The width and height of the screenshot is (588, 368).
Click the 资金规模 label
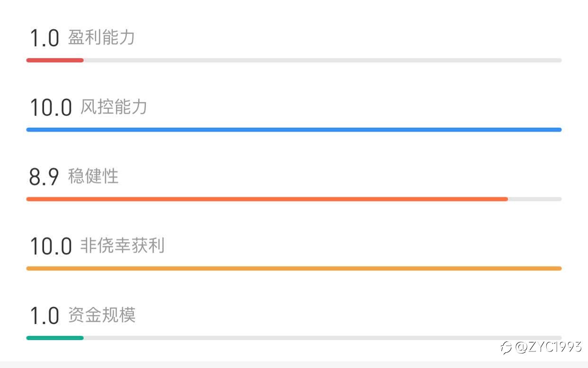pos(101,315)
